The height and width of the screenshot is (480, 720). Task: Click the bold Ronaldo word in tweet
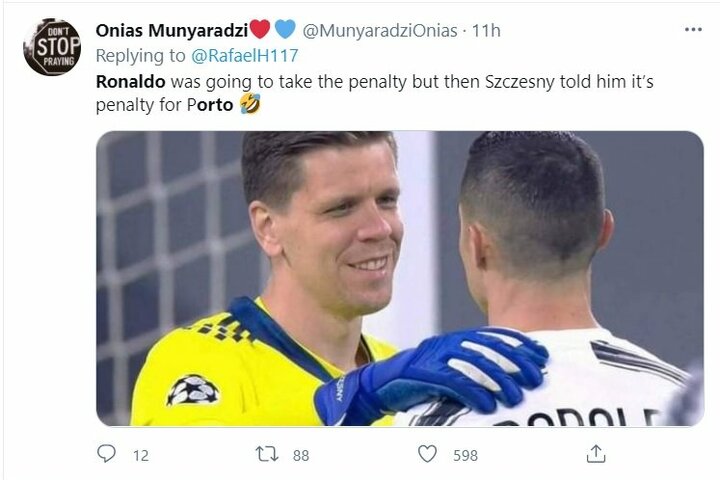(x=130, y=82)
